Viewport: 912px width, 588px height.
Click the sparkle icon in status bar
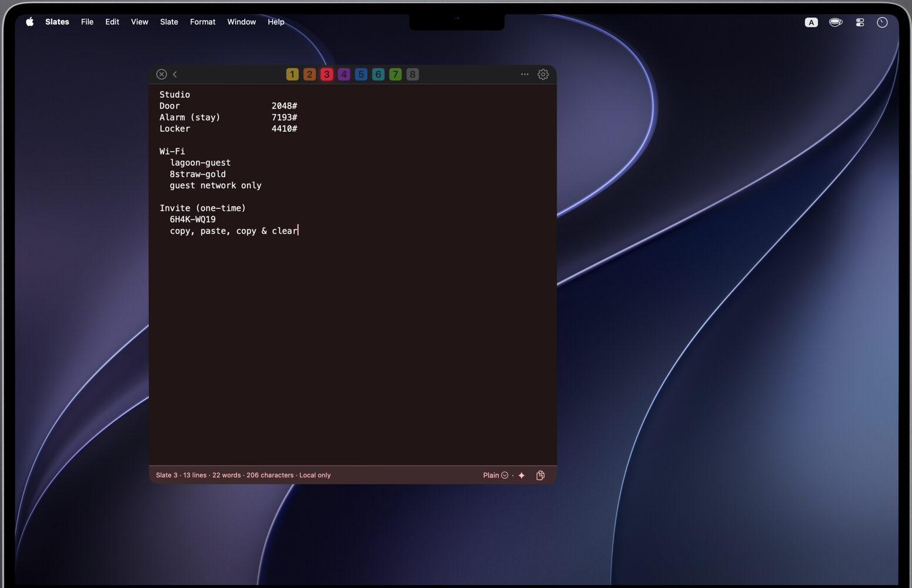click(521, 475)
